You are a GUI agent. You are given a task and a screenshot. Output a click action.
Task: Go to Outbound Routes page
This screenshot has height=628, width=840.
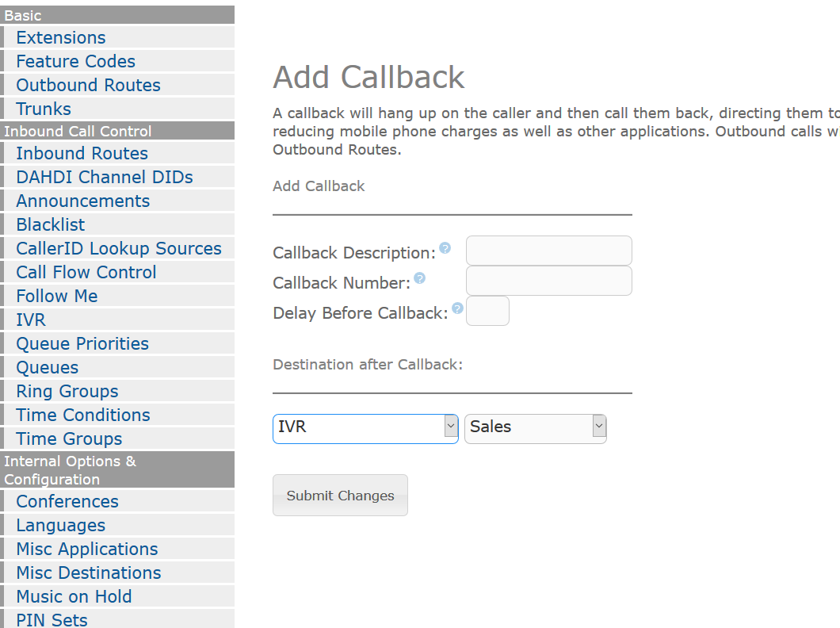click(88, 85)
